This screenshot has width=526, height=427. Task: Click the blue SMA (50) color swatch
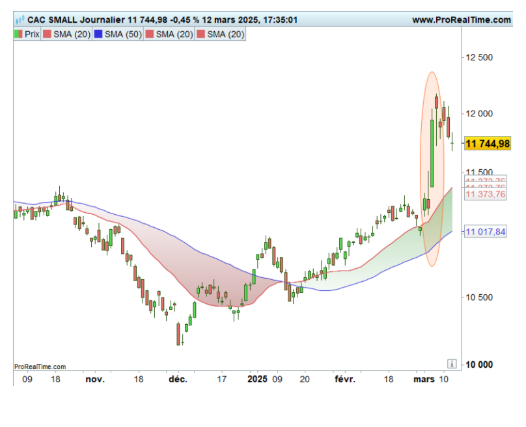(x=98, y=34)
